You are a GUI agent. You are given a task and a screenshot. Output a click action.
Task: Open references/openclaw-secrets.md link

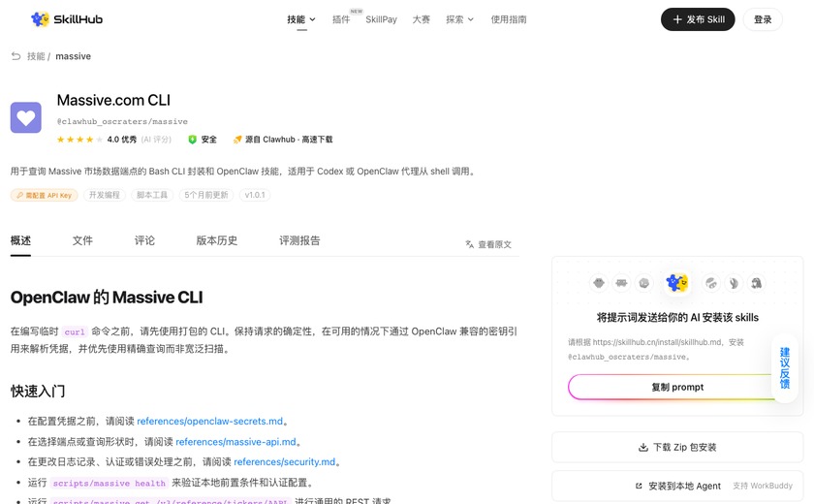209,421
